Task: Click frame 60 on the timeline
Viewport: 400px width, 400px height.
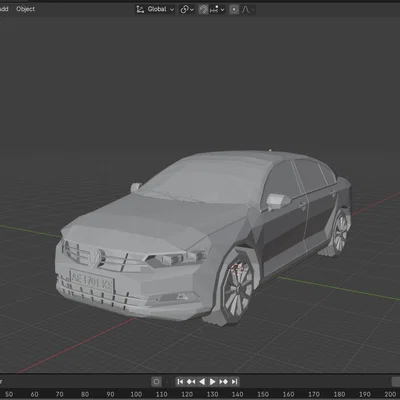Action: [34, 394]
